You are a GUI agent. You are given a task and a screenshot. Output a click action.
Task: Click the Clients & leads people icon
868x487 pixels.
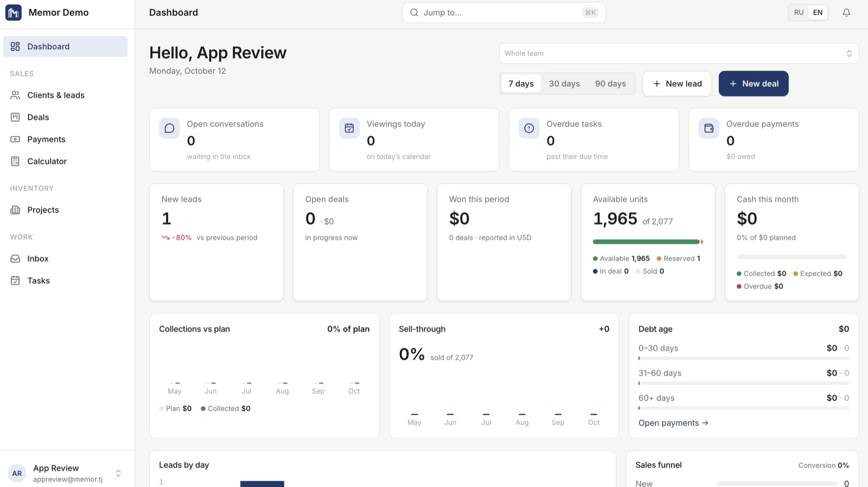tap(15, 95)
